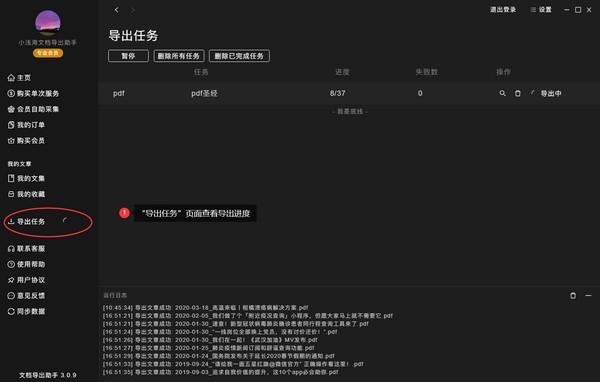Click log entry timestamped 10:45:34
The height and width of the screenshot is (382, 600).
pos(205,307)
